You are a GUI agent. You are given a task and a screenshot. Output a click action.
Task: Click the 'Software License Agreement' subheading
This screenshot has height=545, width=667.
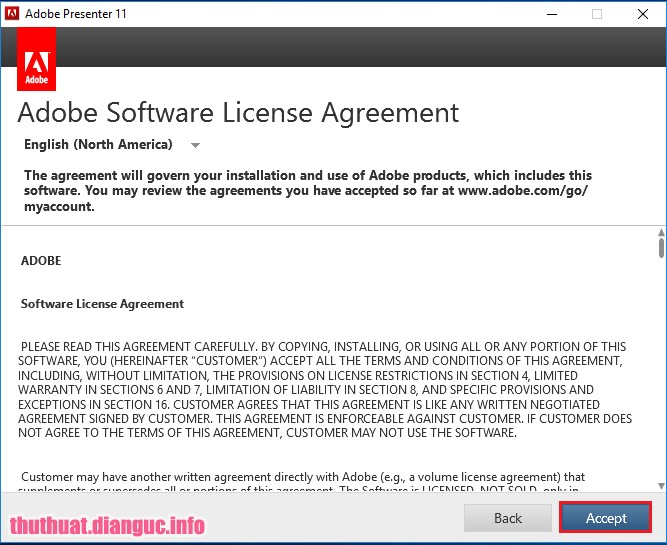pyautogui.click(x=102, y=304)
